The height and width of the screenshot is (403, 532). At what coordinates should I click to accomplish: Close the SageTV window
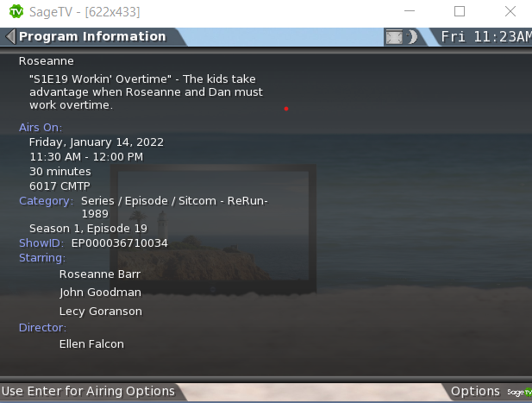point(510,11)
